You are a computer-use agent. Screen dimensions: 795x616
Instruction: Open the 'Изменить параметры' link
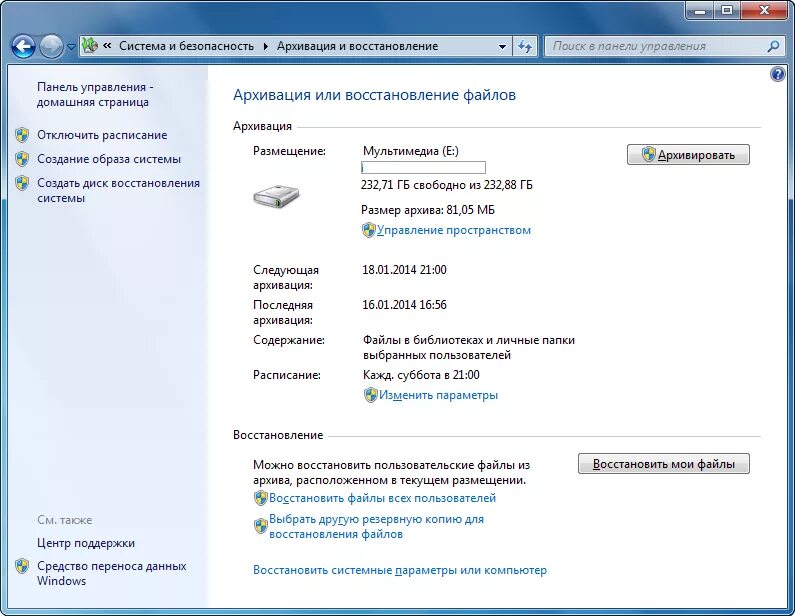click(x=438, y=395)
